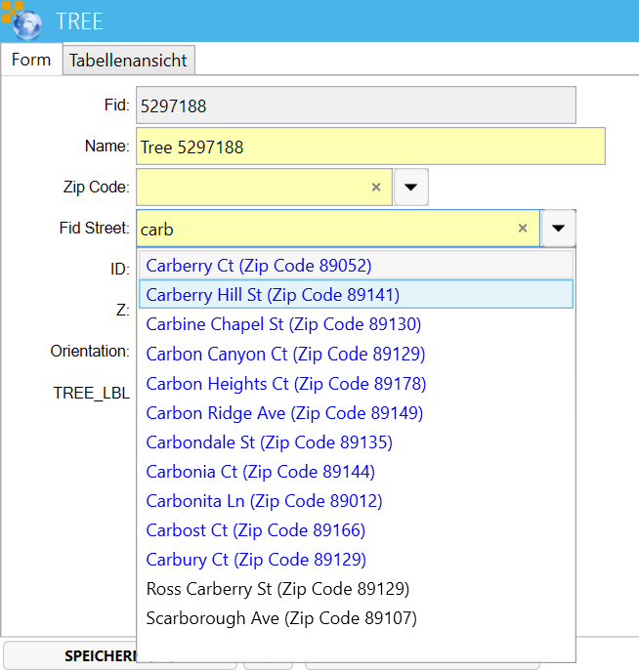Pick Carbon Ridge Ave (Zip Code 89149)
Viewport: 639px width, 672px height.
356,413
